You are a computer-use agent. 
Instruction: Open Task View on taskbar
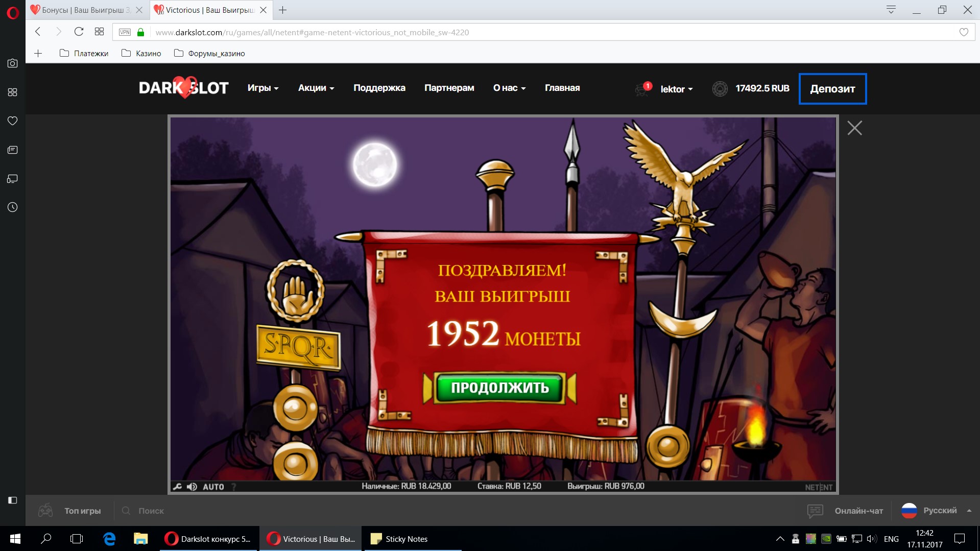(77, 539)
